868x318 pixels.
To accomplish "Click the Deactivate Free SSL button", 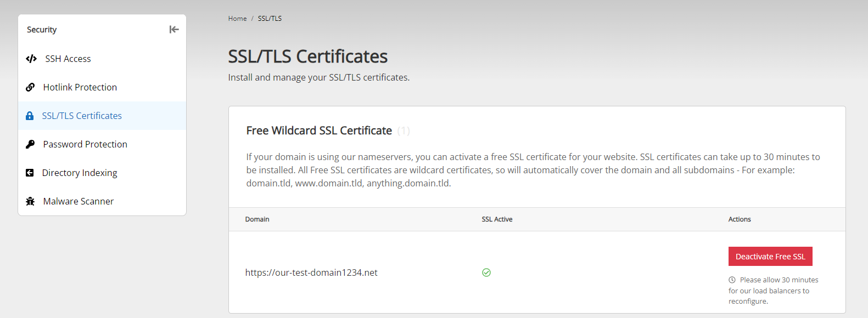I will [770, 257].
